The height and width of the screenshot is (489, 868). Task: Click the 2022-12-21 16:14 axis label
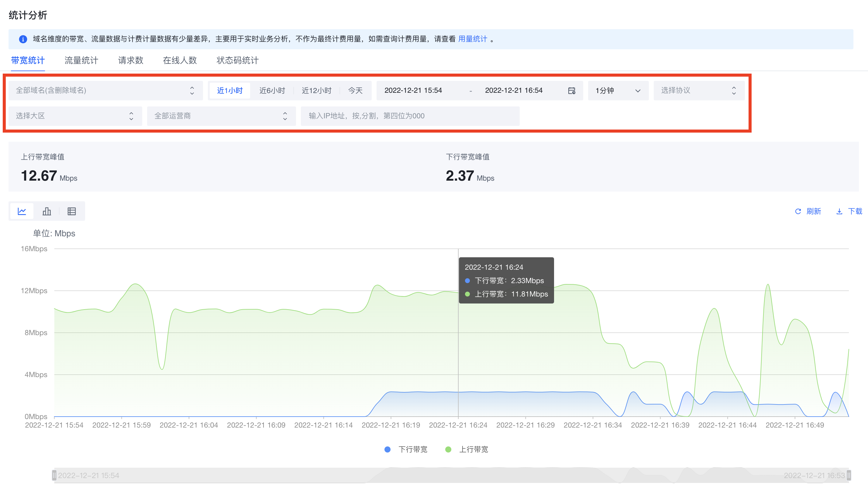pyautogui.click(x=323, y=425)
